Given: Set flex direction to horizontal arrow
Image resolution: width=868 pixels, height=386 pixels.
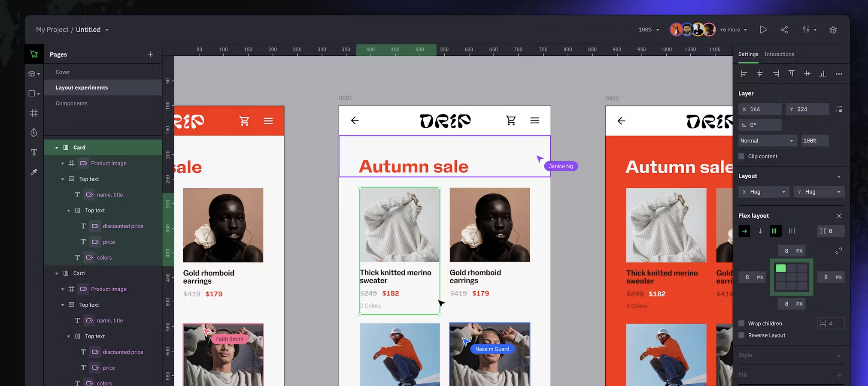Looking at the screenshot, I should 744,231.
